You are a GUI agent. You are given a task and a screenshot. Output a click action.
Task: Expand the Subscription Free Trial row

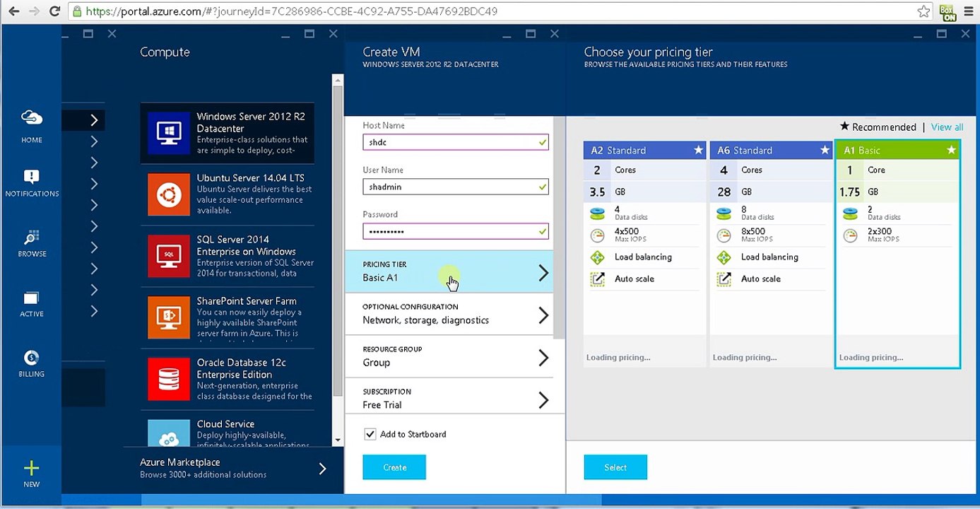pos(454,397)
